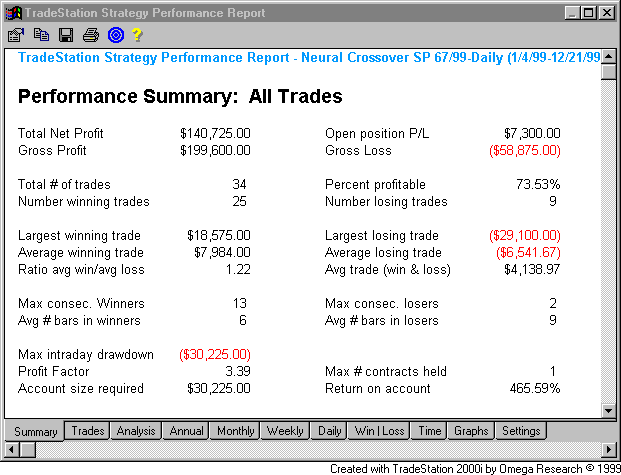Click Profit Factor value 3.39
Screen dimensions: 621x475
pos(238,371)
